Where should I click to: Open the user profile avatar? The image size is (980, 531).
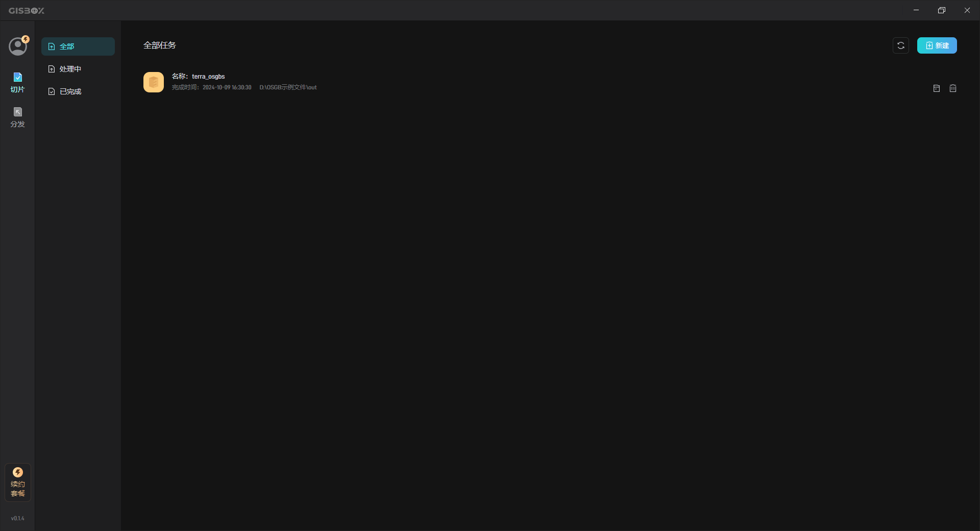tap(17, 46)
